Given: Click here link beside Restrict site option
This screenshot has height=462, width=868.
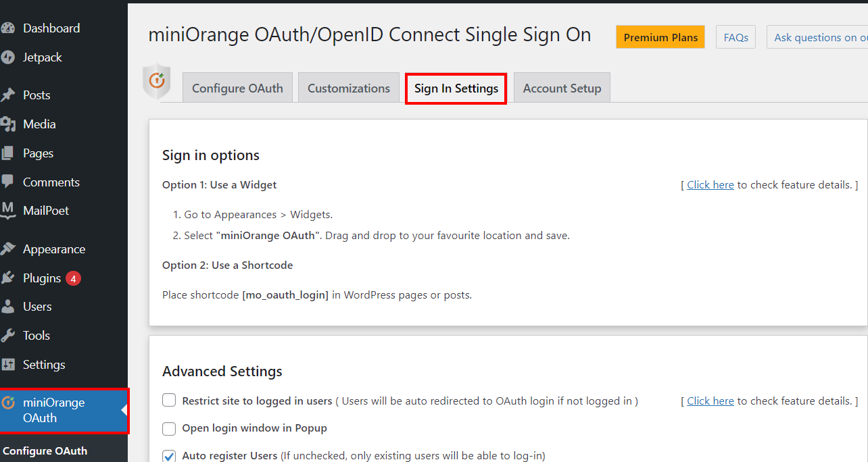Looking at the screenshot, I should (710, 401).
